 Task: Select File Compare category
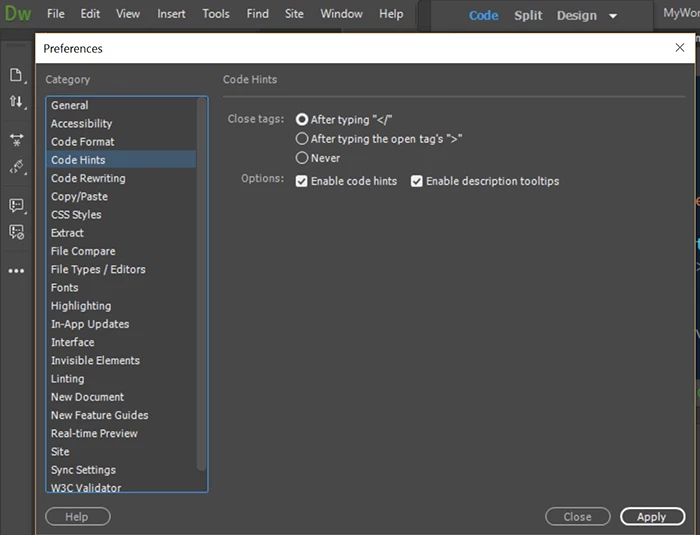(x=121, y=251)
